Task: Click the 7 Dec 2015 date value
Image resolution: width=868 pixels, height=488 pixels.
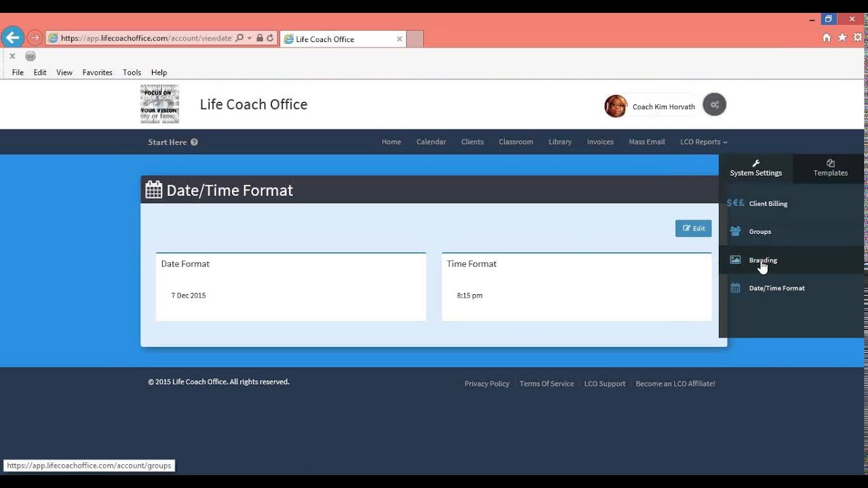Action: click(x=189, y=296)
